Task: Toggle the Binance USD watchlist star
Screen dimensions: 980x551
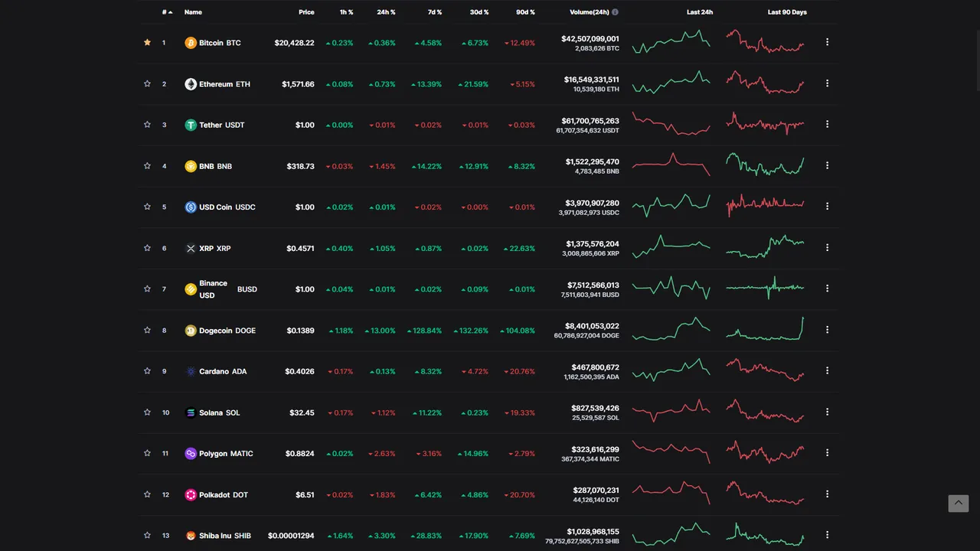Action: click(x=147, y=289)
